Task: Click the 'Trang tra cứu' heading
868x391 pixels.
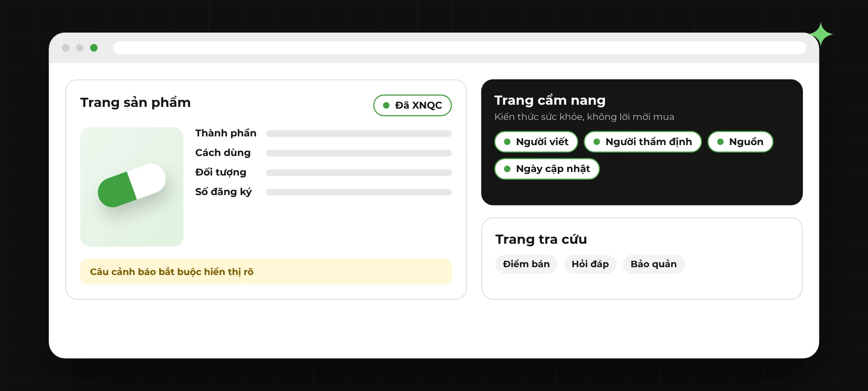Action: (x=541, y=239)
